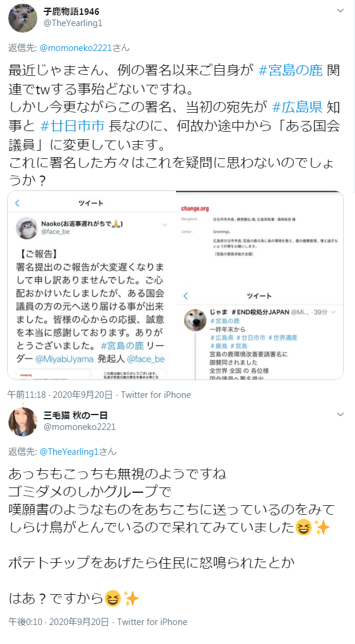The width and height of the screenshot is (355, 644).
Task: Open the display name 三毛猫 秋の一日
Action: tap(75, 415)
